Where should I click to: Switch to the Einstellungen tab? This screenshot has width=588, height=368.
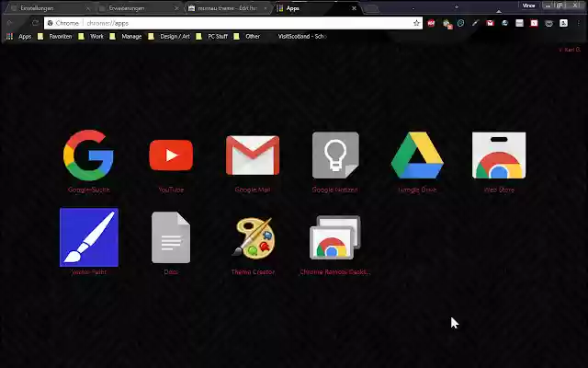[x=49, y=8]
